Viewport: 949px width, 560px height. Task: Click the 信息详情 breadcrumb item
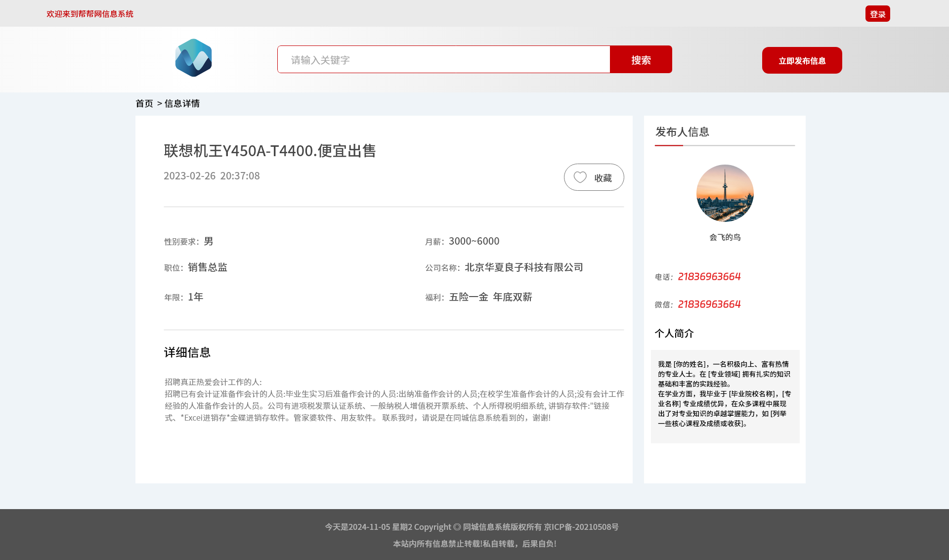182,103
